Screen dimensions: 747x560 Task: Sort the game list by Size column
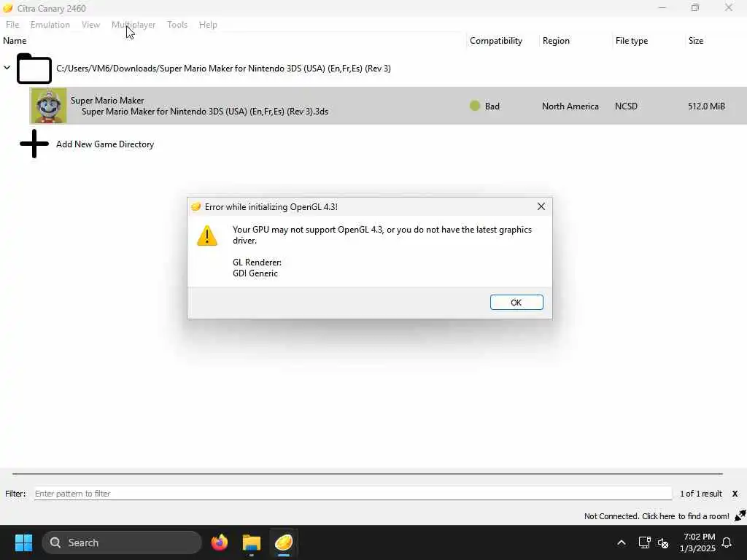pos(695,41)
